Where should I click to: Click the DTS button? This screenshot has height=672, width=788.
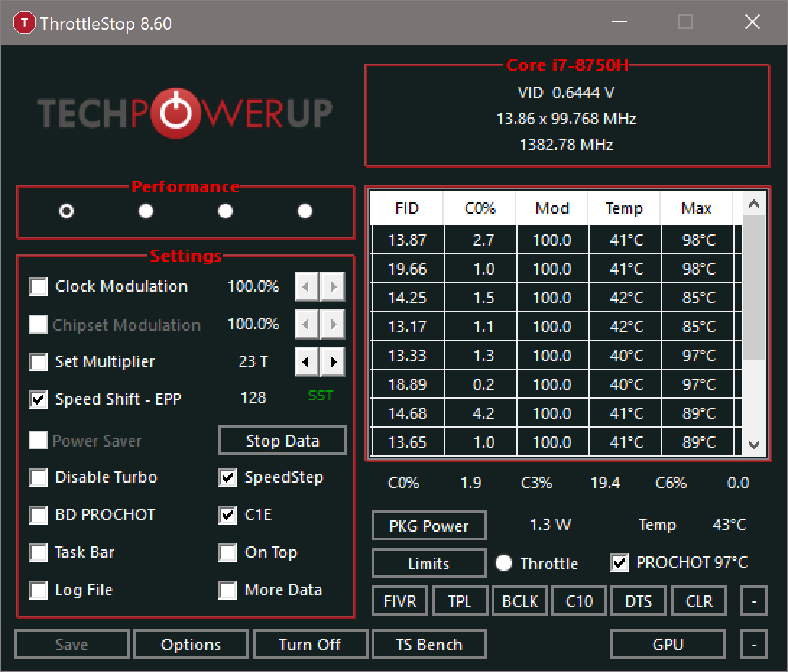(x=639, y=601)
